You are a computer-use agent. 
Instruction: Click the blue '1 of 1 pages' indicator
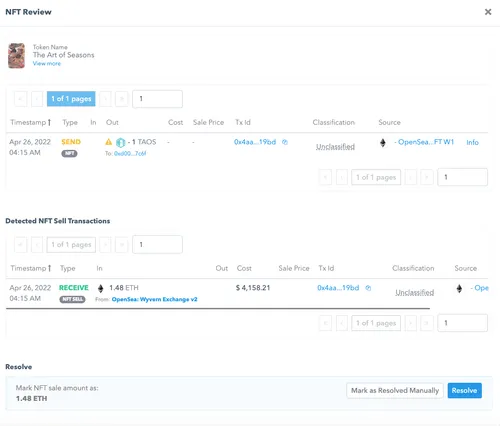(x=71, y=99)
